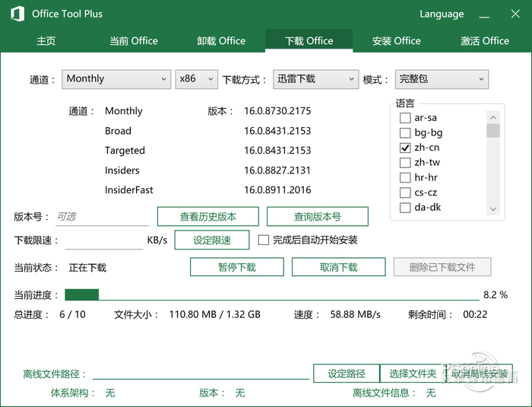The image size is (532, 407).
Task: Open the 迅雷下载 download method dropdown
Action: click(315, 79)
